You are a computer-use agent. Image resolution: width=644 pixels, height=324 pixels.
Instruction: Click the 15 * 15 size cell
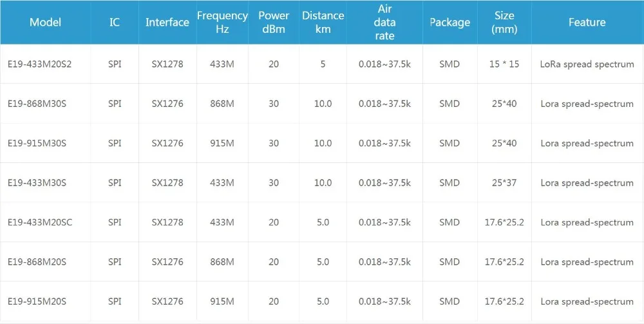(504, 64)
